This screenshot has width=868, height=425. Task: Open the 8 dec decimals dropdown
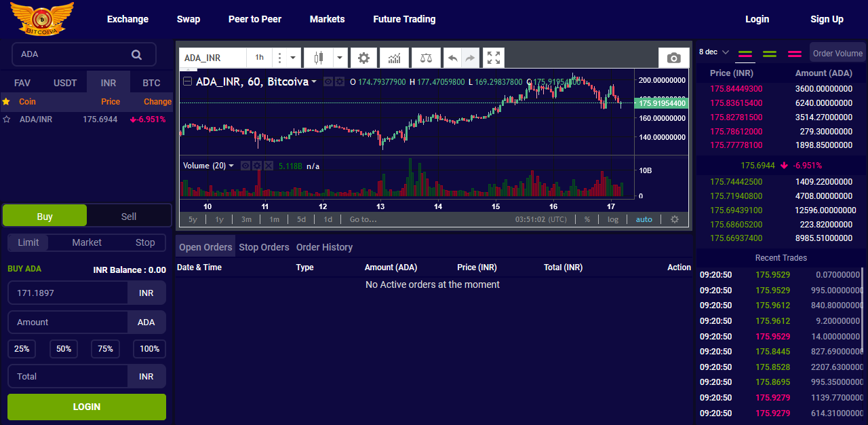[713, 52]
